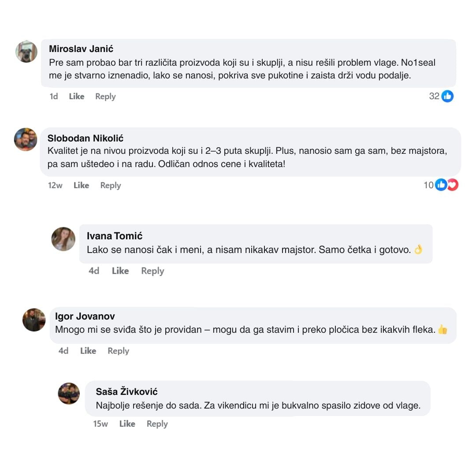
Task: Like Igor Jovanov's comment
Action: [x=88, y=351]
